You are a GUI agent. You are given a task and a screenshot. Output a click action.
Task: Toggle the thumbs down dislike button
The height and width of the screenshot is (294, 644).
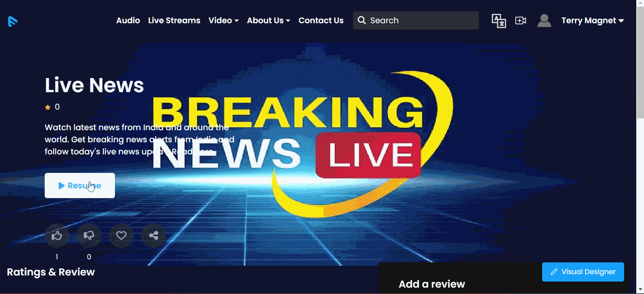(x=89, y=235)
